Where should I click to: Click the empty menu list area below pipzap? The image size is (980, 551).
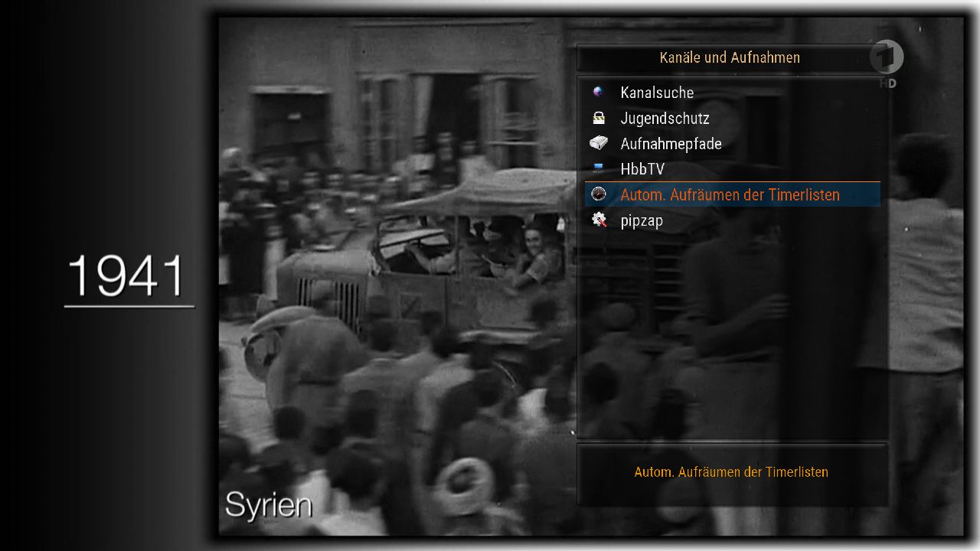(x=731, y=337)
